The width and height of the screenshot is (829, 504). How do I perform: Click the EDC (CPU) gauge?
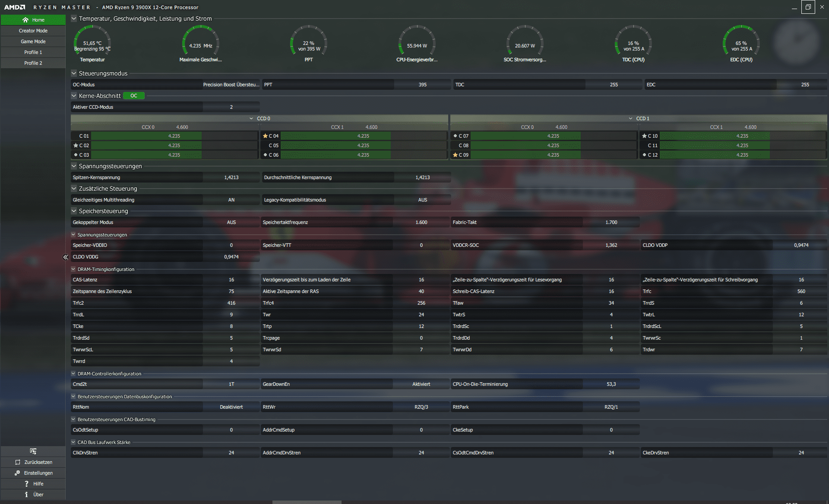741,44
